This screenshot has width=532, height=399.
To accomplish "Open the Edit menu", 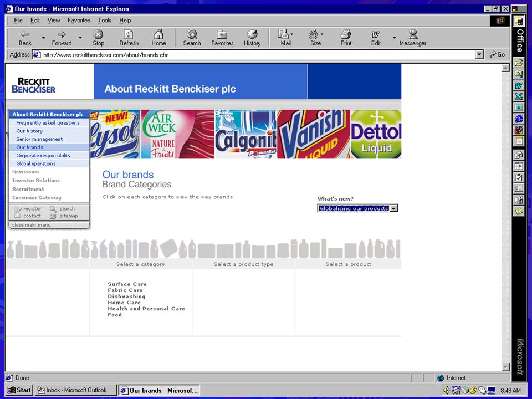I will 35,21.
